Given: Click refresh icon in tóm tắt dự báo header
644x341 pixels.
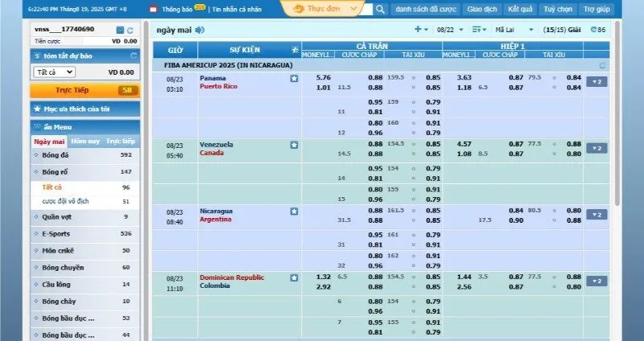Looking at the screenshot, I should pos(134,55).
